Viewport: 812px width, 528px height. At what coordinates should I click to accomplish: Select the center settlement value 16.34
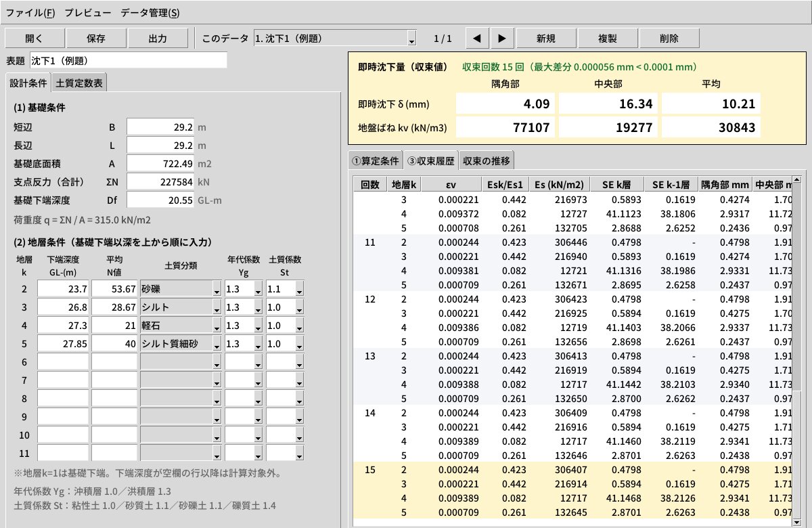click(x=609, y=104)
